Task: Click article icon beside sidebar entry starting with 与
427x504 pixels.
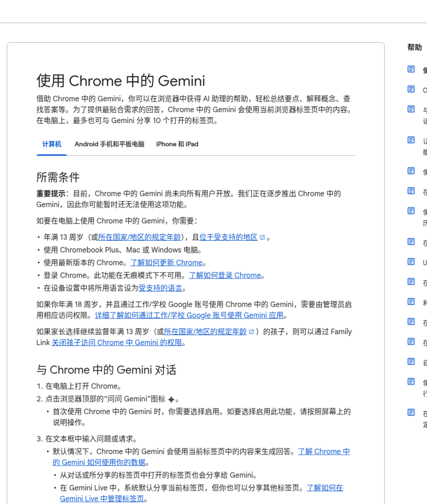Action: click(x=411, y=109)
